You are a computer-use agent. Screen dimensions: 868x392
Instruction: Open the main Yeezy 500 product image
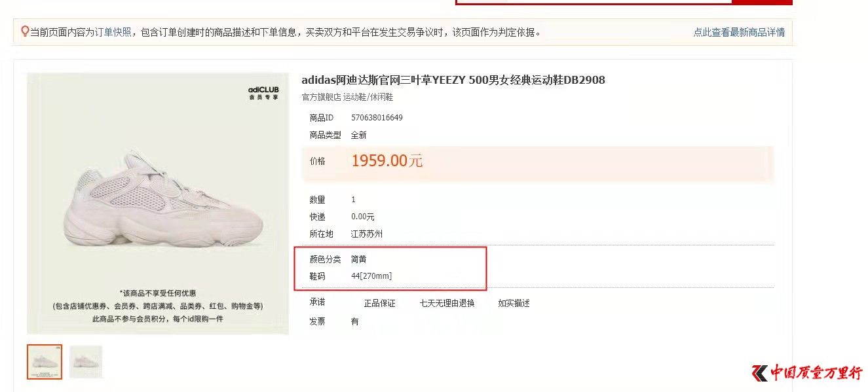click(158, 204)
